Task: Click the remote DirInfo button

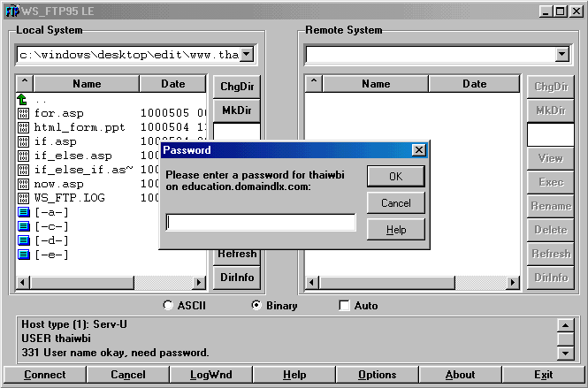Action: point(551,278)
